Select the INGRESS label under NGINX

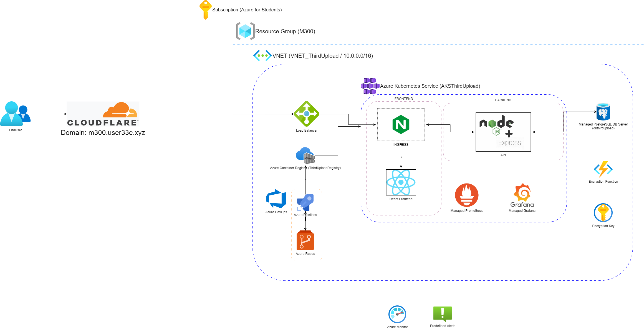pyautogui.click(x=401, y=145)
